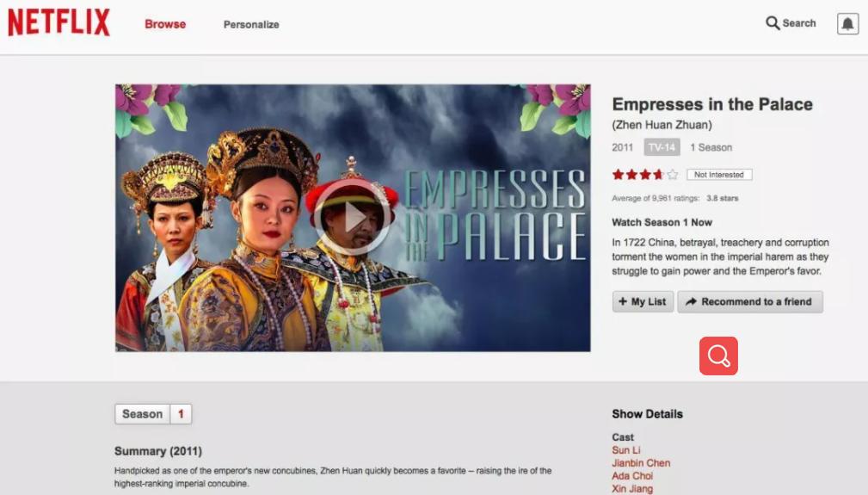Open cast member Sun Li link

click(626, 450)
